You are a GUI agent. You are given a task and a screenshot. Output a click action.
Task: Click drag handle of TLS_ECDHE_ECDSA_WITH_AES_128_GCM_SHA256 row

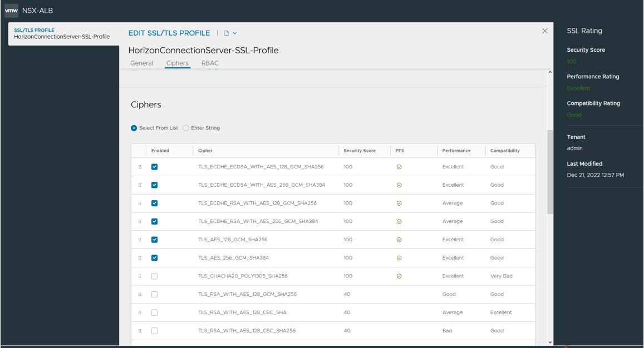(140, 167)
